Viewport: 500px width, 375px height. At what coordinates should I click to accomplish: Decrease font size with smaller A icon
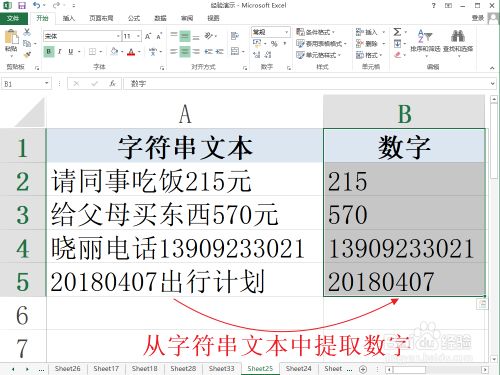159,36
